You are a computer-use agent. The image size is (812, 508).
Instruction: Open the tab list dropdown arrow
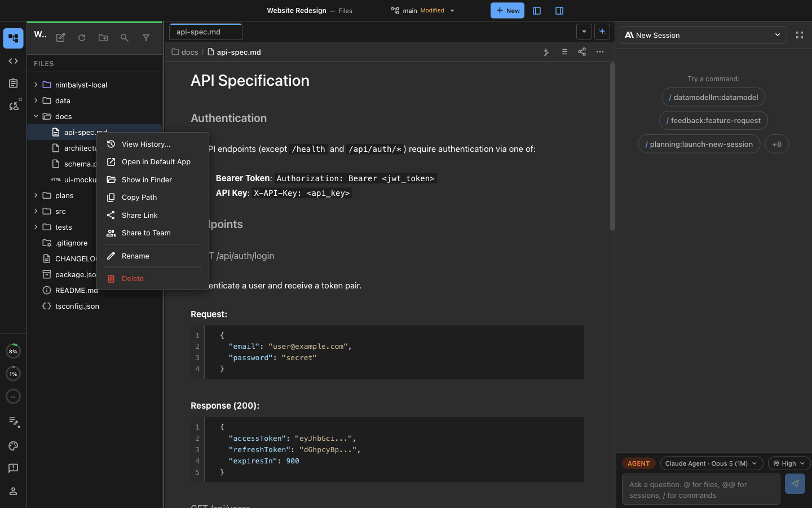584,32
